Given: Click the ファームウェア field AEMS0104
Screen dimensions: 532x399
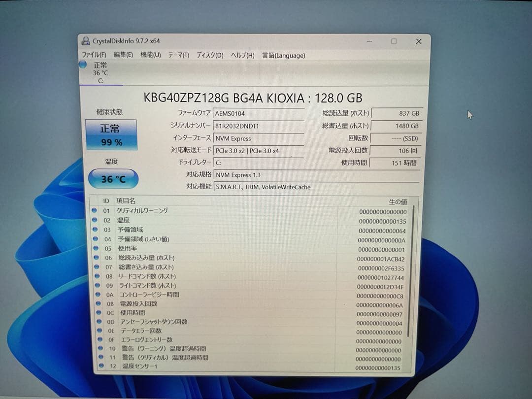Looking at the screenshot, I should (258, 113).
